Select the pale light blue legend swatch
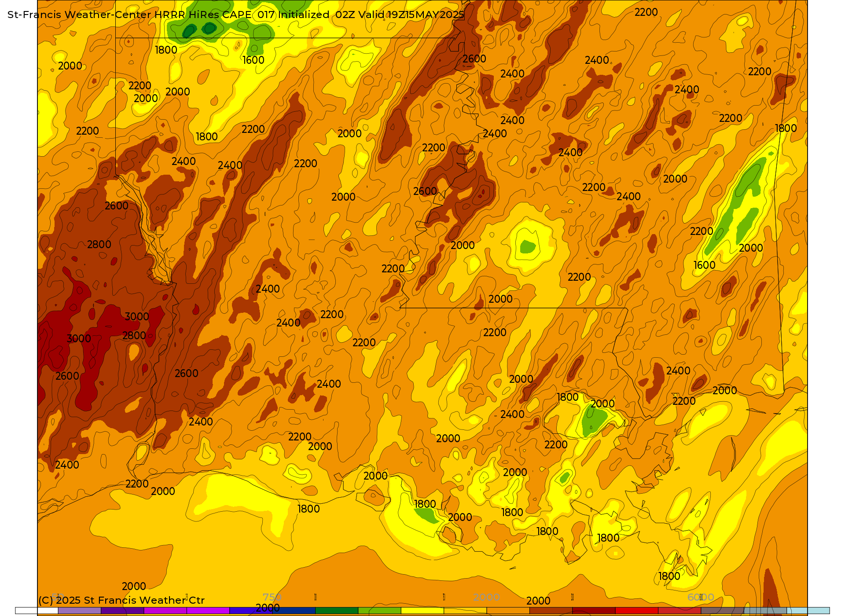The image size is (845, 616). pyautogui.click(x=808, y=610)
